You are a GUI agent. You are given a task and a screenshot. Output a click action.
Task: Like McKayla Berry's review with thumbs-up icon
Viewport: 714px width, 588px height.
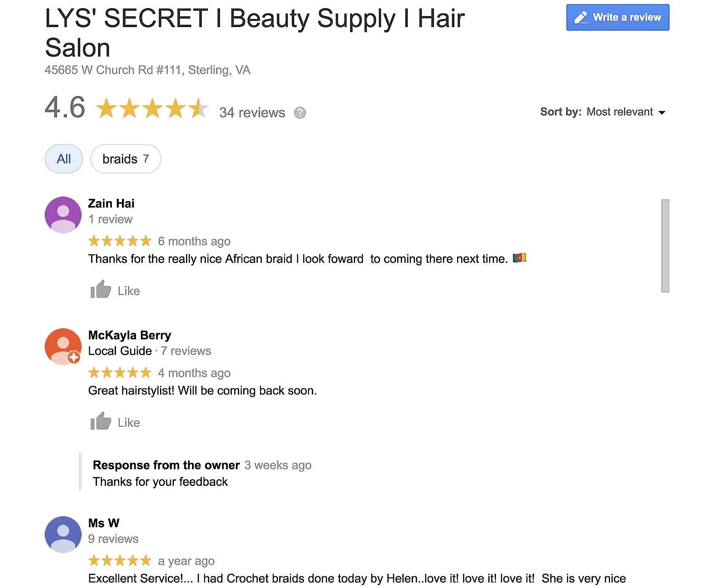(100, 421)
